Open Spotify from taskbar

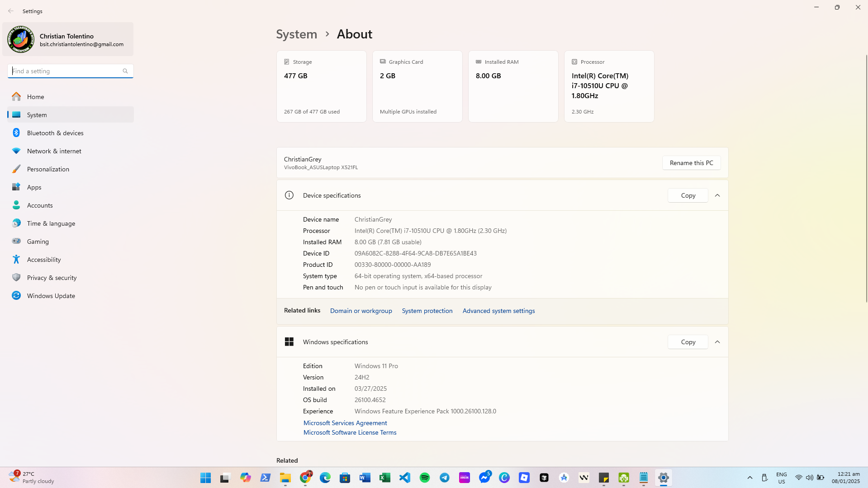[x=425, y=478]
